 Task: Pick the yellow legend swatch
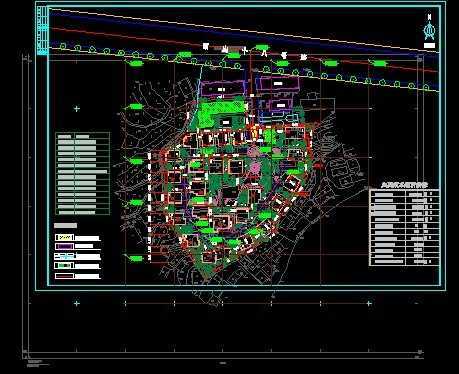[65, 237]
